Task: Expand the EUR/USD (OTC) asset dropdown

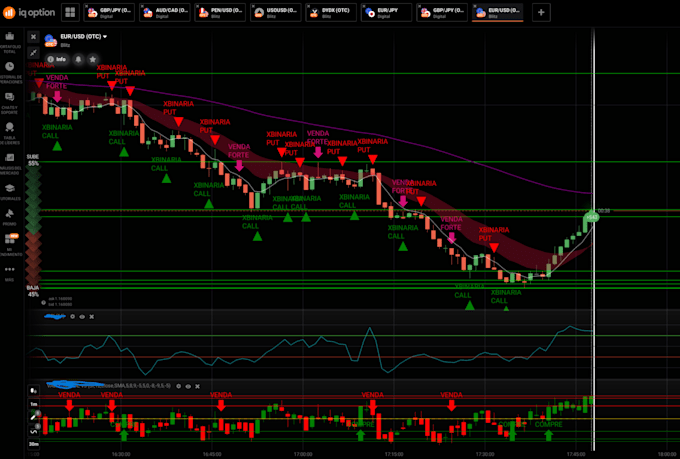Action: point(82,36)
